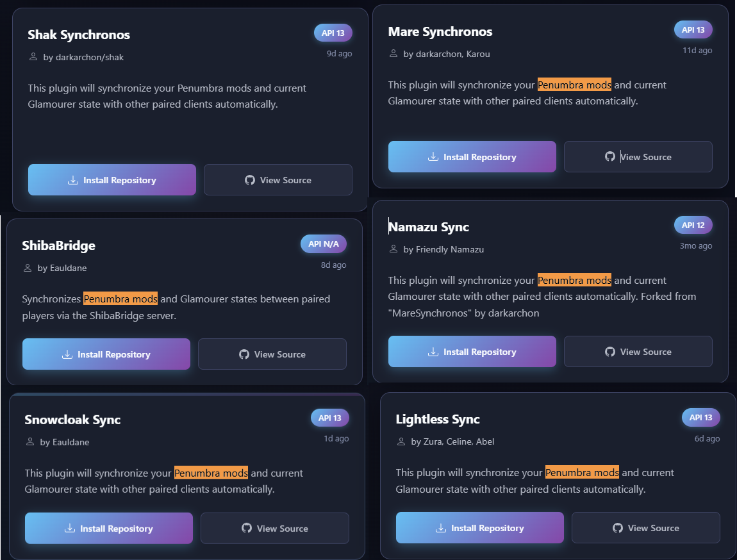Screen dimensions: 737x560
Task: Click the GitHub icon in ShibaBridge card
Action: click(244, 354)
